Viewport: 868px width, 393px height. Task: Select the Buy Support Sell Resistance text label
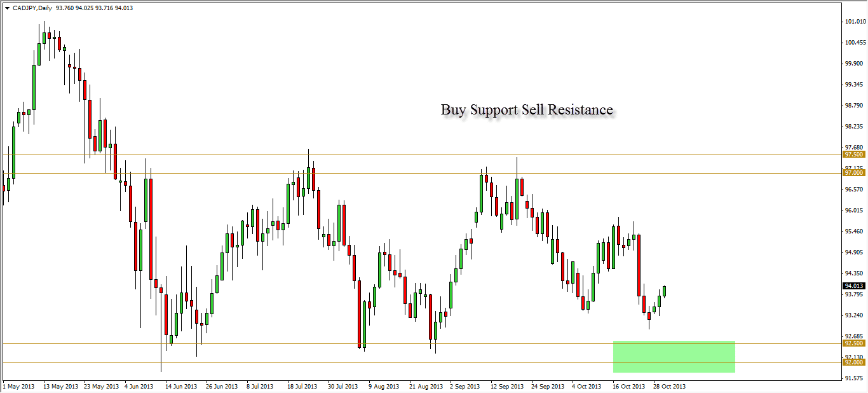527,109
